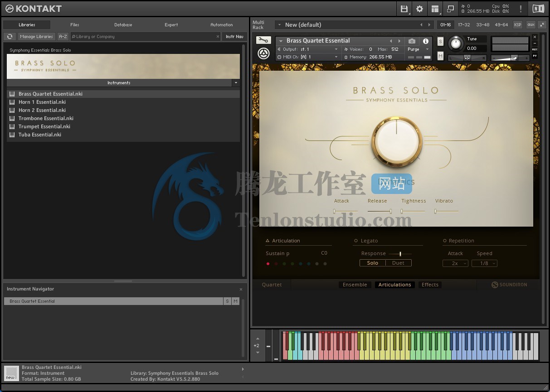Image resolution: width=550 pixels, height=392 pixels.
Task: Click the Soundiron circular icon under wrench
Action: (x=263, y=53)
